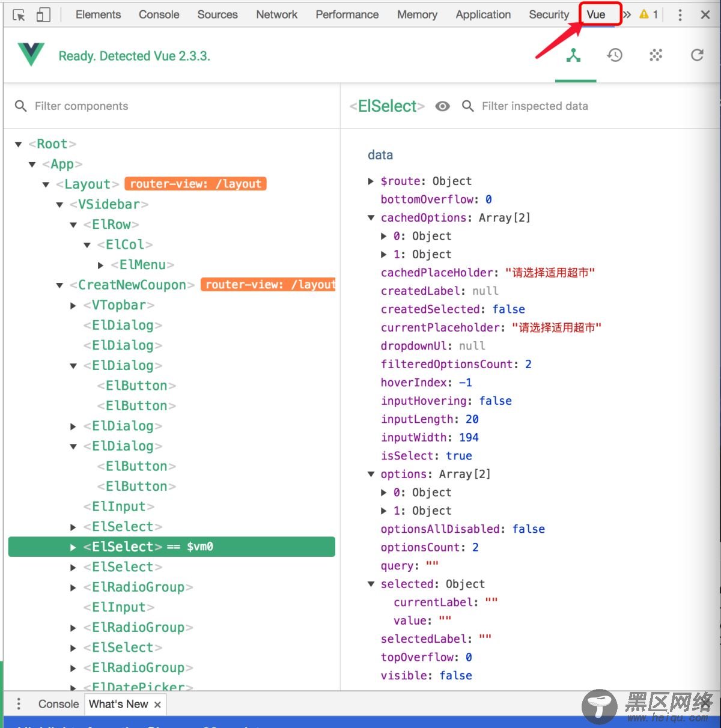Click the currentLabel entry under selected

point(446,602)
